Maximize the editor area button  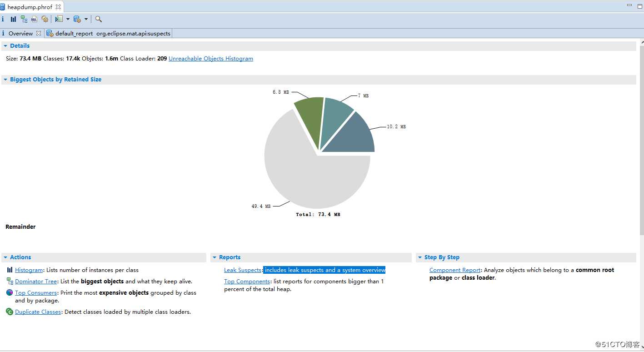pos(640,5)
